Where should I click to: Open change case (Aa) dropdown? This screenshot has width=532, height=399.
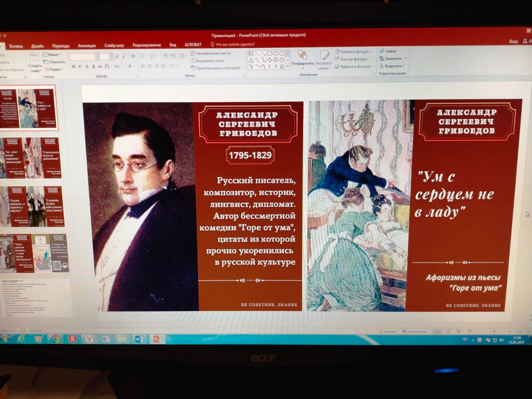pos(118,66)
